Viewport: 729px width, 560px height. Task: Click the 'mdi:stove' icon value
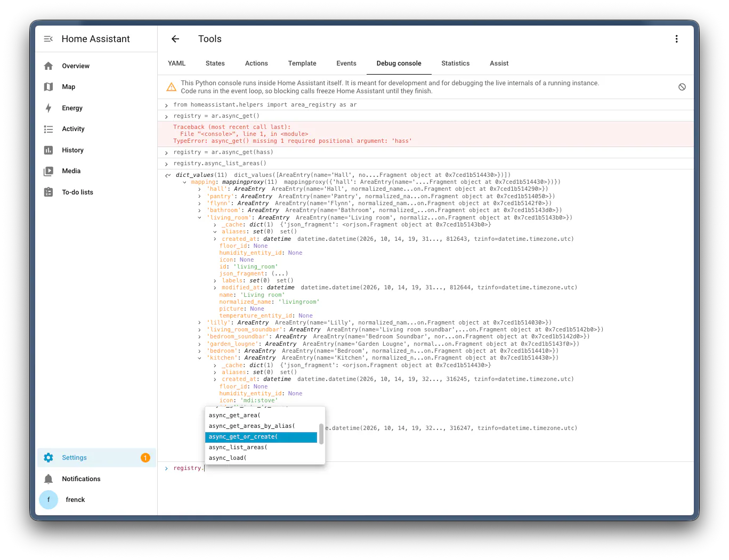(x=259, y=401)
